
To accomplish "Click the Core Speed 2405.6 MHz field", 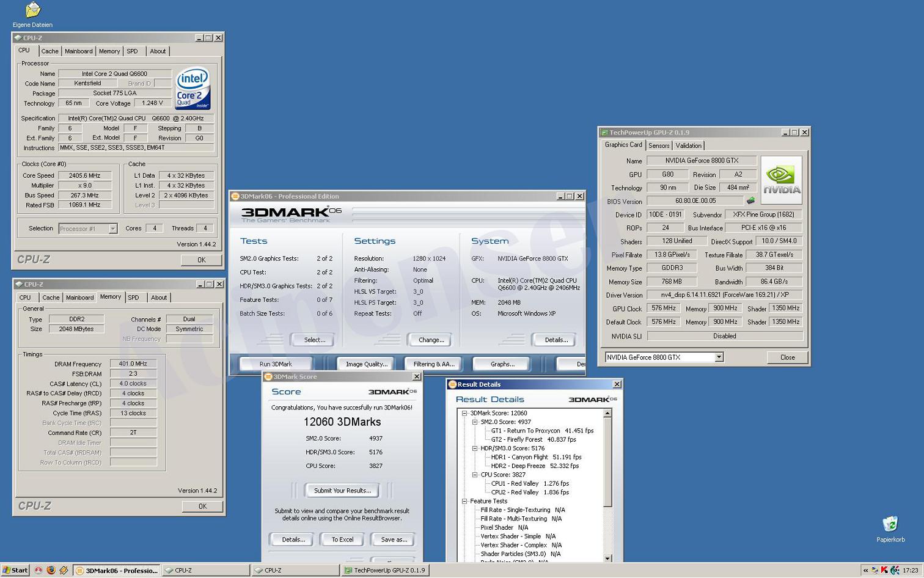I will pyautogui.click(x=85, y=175).
